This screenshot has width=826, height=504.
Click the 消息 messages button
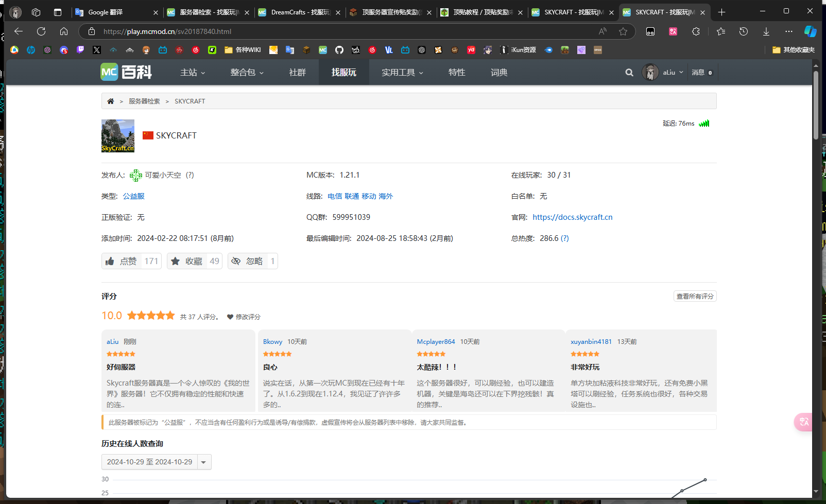point(702,73)
